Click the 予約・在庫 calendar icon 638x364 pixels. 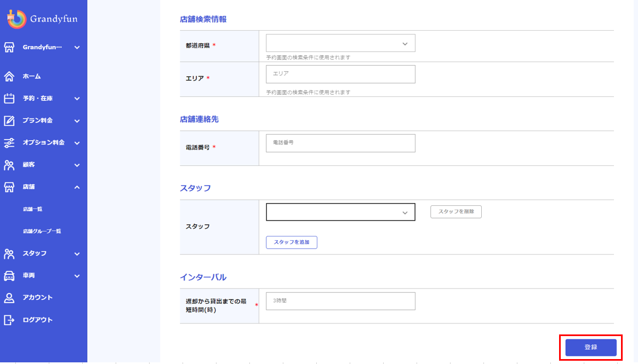pyautogui.click(x=9, y=99)
